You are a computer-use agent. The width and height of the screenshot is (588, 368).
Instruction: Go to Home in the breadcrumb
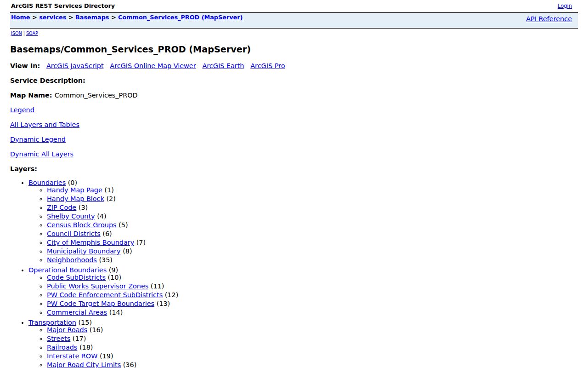point(21,17)
